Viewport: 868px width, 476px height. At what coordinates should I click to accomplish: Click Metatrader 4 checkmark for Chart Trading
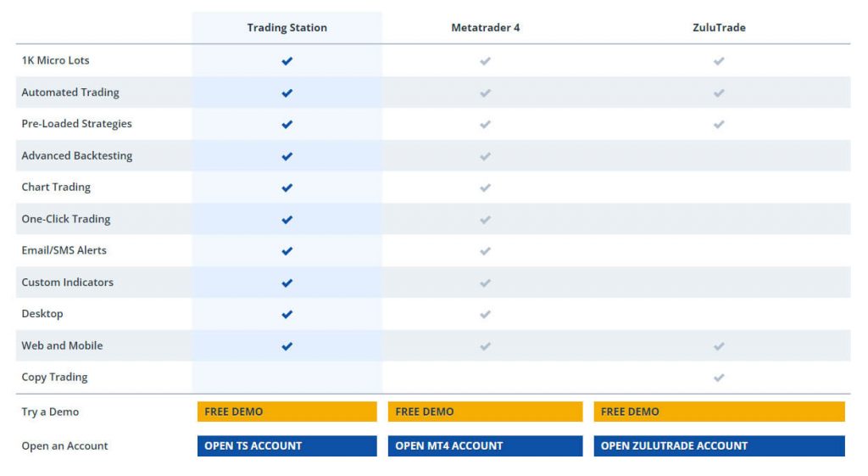485,188
